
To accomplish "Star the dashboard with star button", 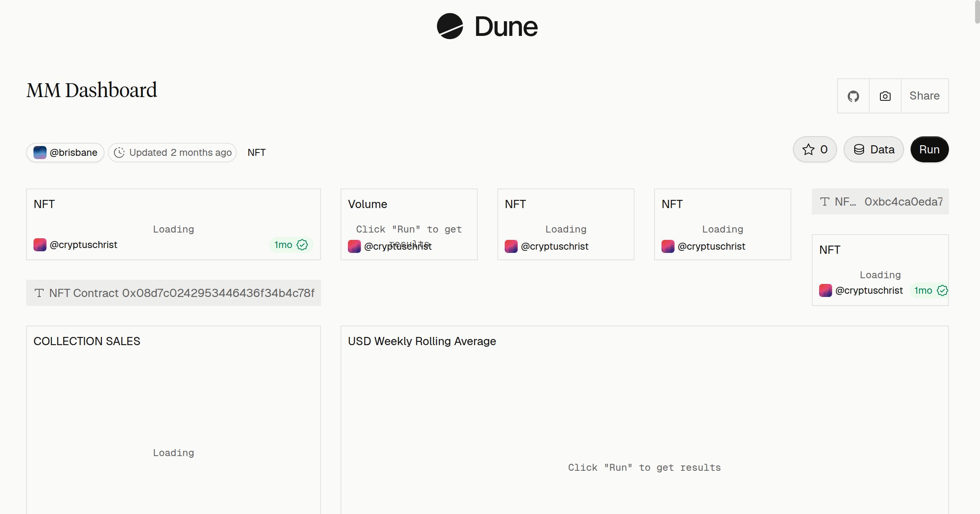I will [x=815, y=149].
